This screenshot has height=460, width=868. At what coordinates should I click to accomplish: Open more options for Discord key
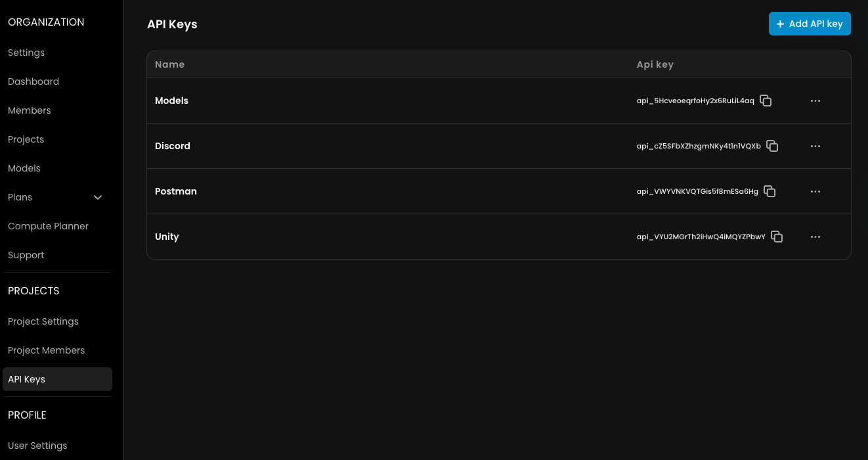click(815, 146)
